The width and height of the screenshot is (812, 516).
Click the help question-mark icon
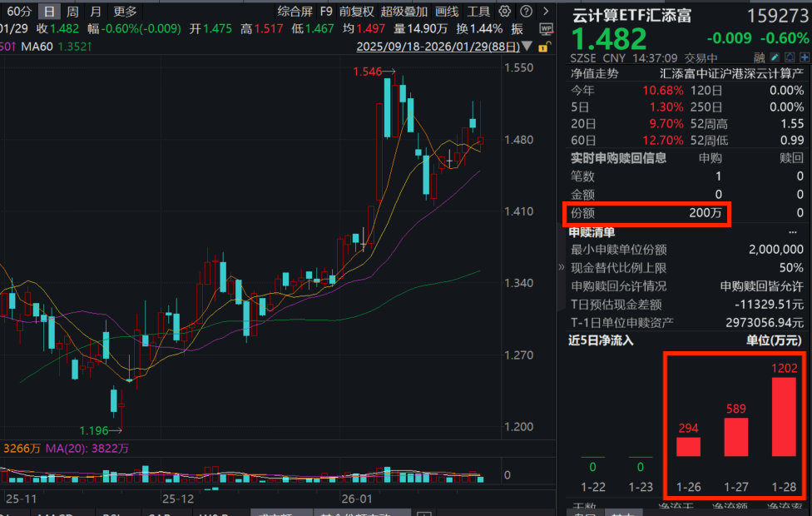point(525,11)
